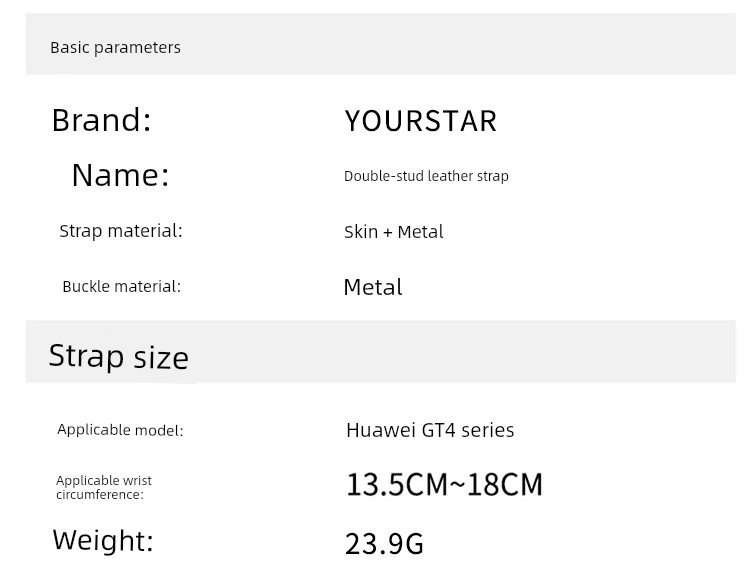Select the Name: label
The height and width of the screenshot is (584, 750).
pyautogui.click(x=121, y=175)
